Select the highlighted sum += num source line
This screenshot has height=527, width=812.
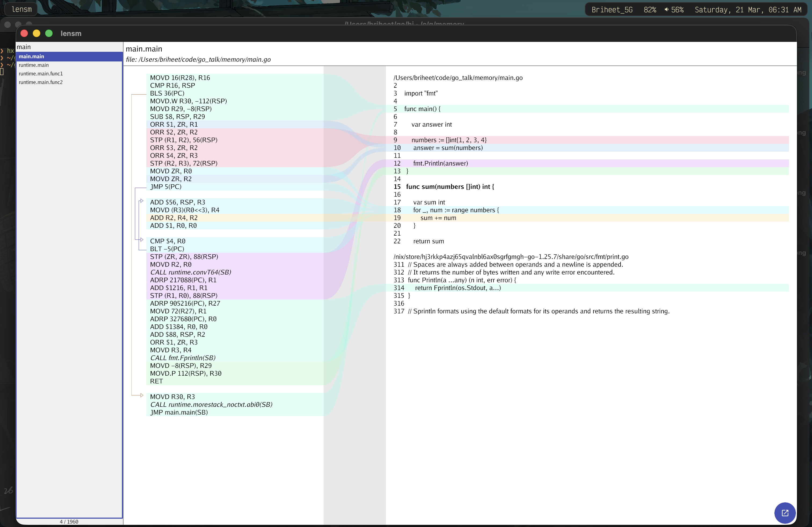click(438, 218)
